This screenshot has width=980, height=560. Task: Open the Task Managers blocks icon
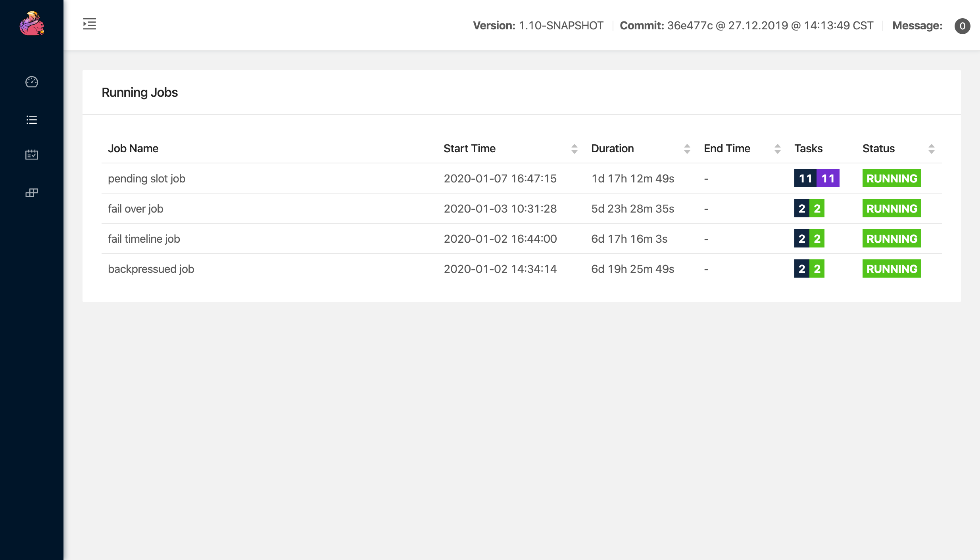click(x=32, y=193)
